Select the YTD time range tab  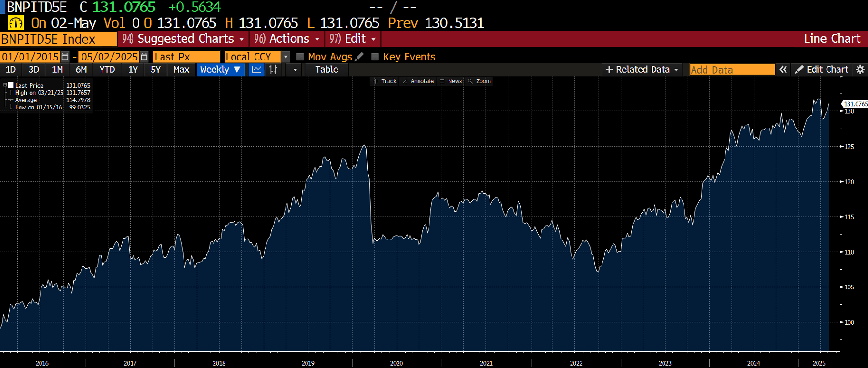[107, 70]
